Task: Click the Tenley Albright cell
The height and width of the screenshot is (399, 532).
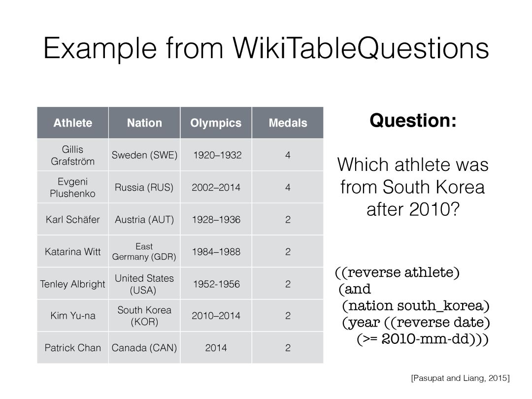Action: [72, 284]
